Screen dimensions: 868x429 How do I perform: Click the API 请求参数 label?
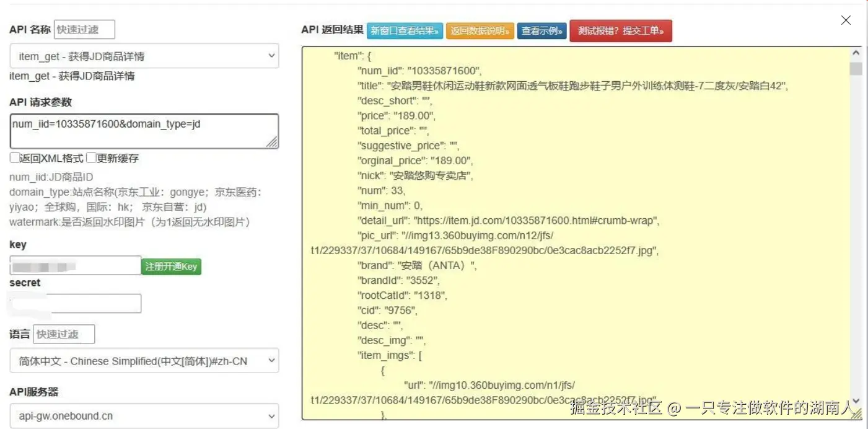41,102
